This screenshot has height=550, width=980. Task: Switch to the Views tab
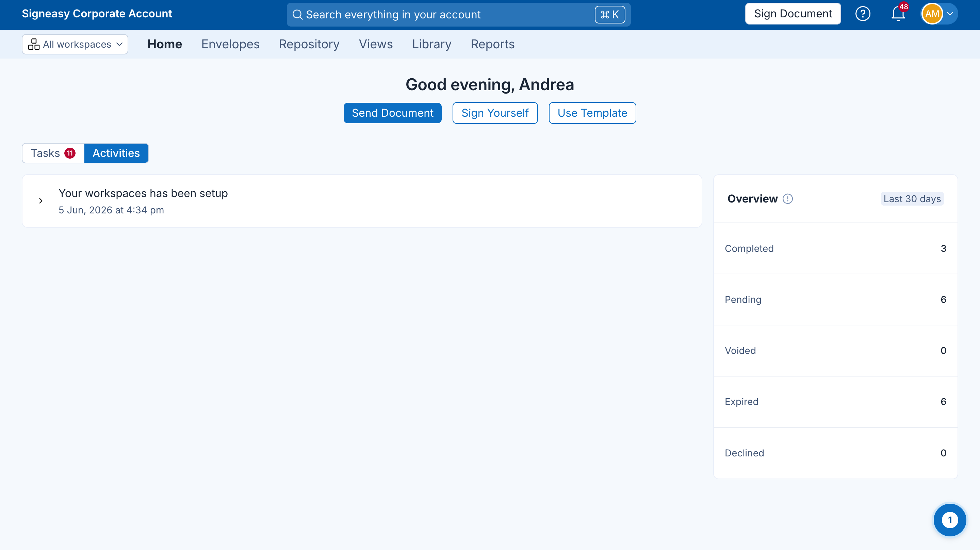point(375,44)
